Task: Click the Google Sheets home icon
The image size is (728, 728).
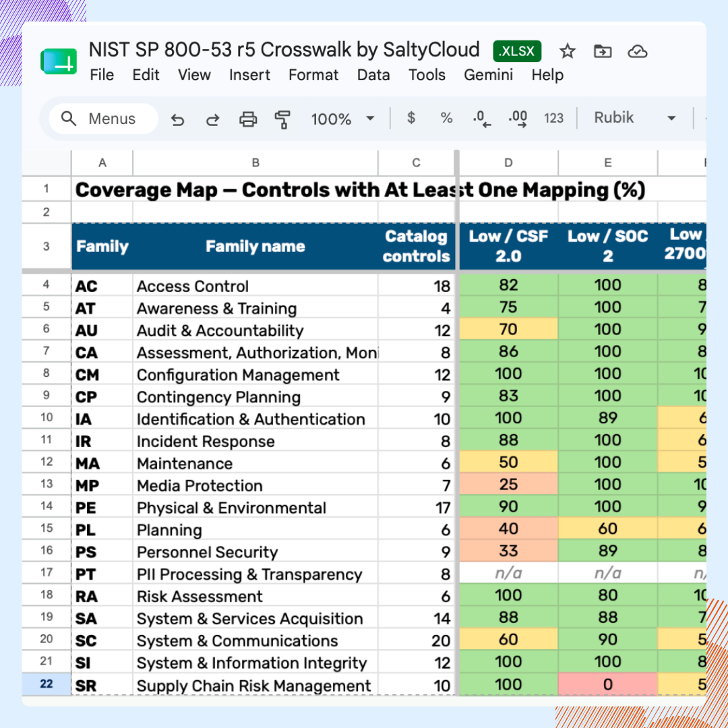Action: tap(59, 61)
